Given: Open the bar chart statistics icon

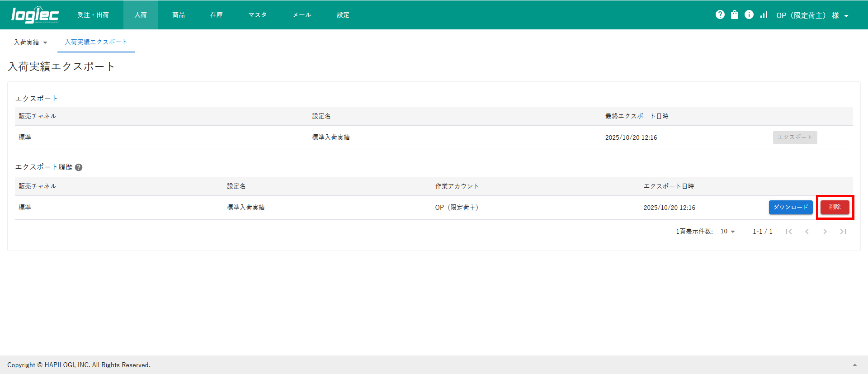Looking at the screenshot, I should point(764,15).
